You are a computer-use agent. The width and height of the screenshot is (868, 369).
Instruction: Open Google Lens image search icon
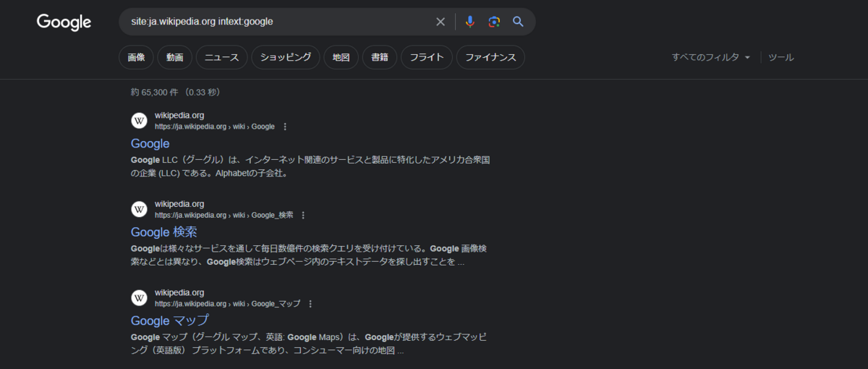click(494, 22)
